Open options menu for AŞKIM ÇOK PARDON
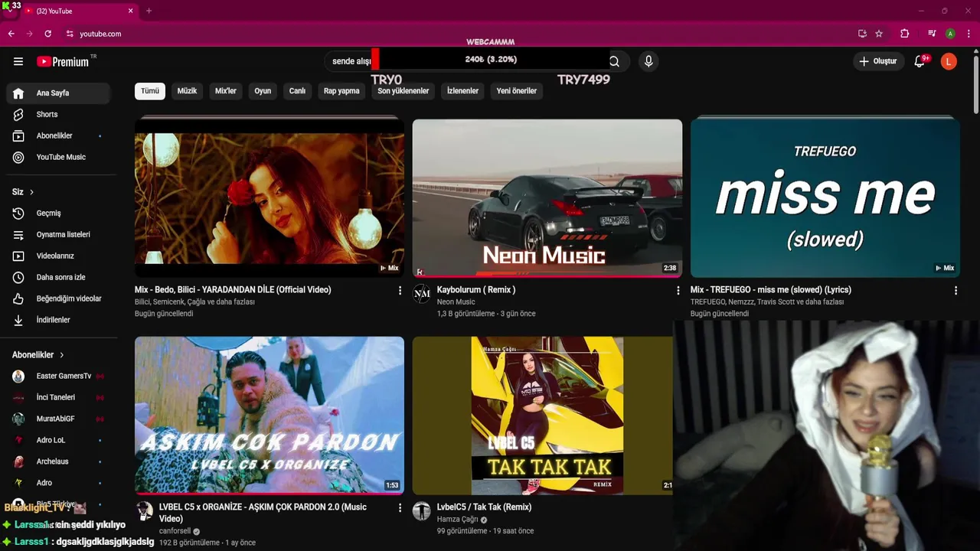980x551 pixels. click(400, 507)
